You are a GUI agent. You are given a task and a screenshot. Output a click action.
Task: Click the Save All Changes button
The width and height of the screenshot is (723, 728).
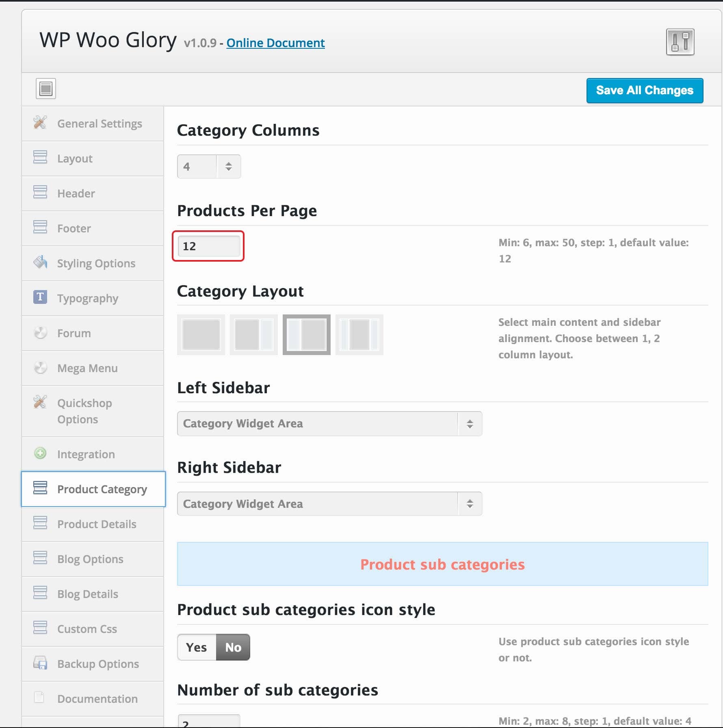pos(645,90)
